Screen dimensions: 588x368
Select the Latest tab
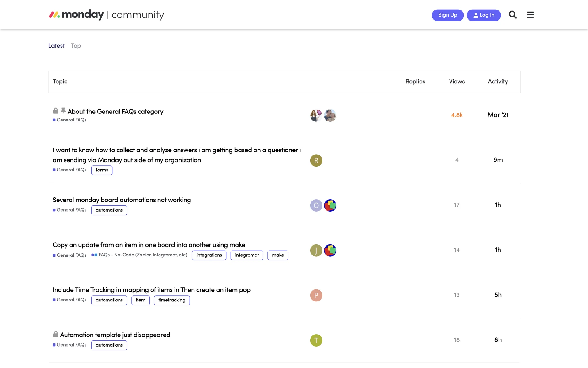[56, 46]
